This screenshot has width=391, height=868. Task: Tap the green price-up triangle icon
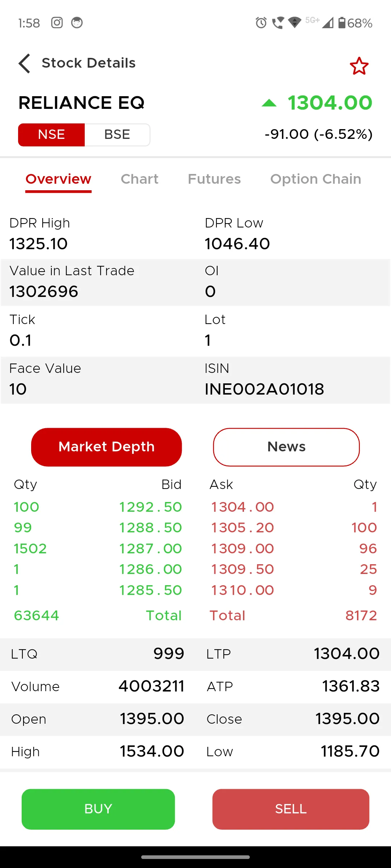tap(269, 103)
